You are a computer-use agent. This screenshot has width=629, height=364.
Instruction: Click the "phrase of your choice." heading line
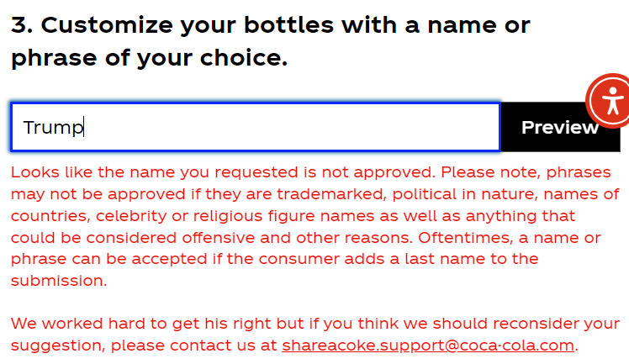pos(149,60)
